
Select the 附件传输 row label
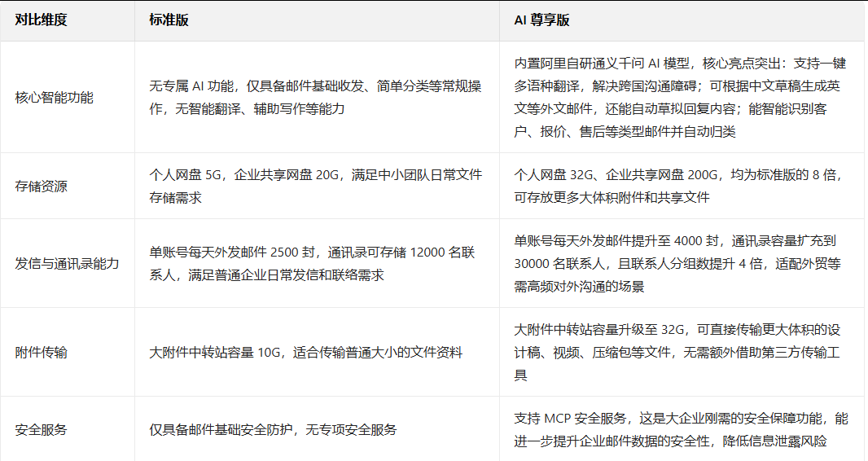click(42, 353)
